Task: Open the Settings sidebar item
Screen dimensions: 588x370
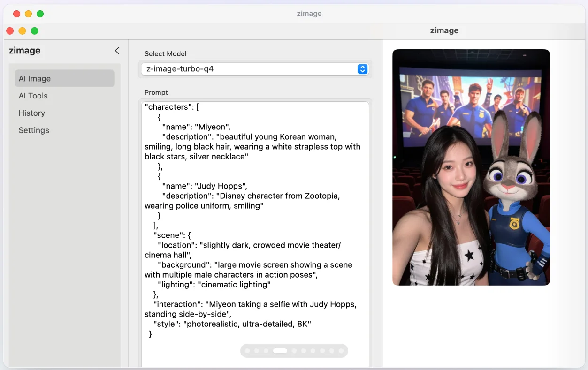Action: [x=34, y=130]
